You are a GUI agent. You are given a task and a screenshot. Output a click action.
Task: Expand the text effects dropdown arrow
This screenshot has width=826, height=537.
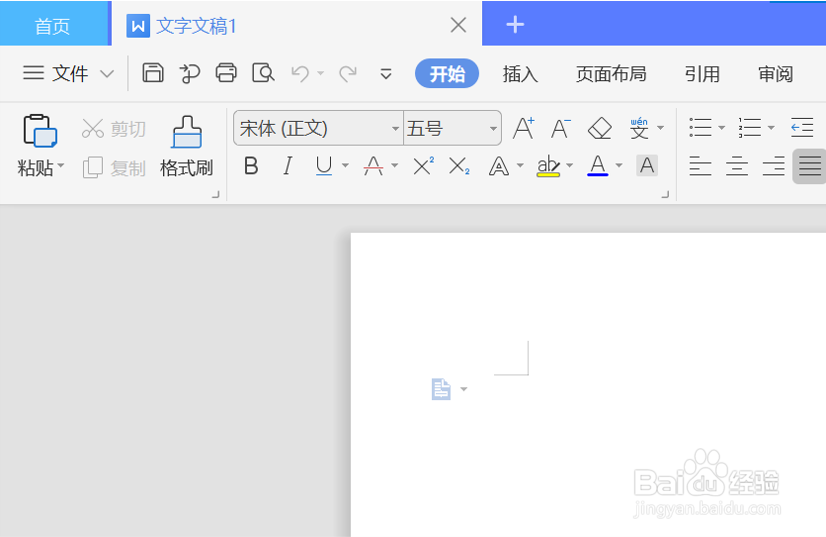(x=520, y=165)
